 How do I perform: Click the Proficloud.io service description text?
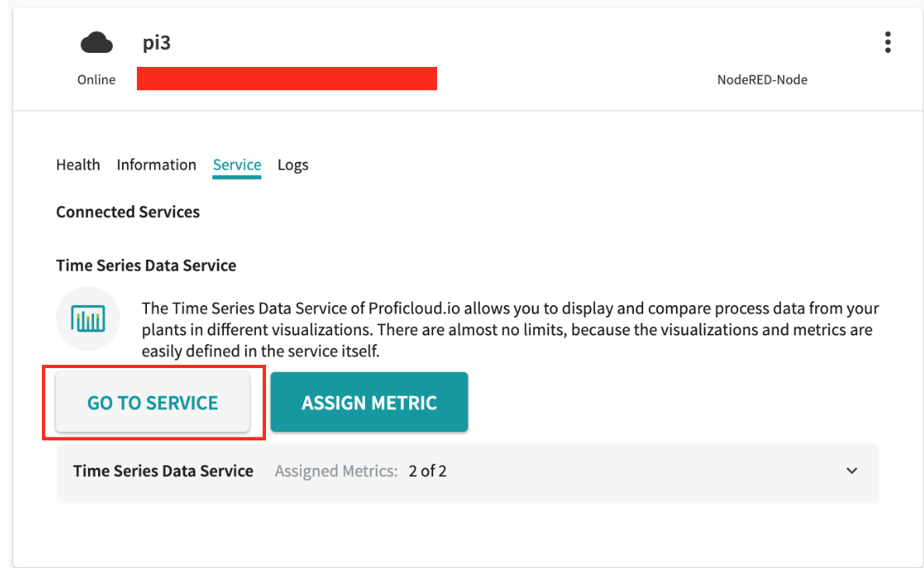click(x=510, y=329)
